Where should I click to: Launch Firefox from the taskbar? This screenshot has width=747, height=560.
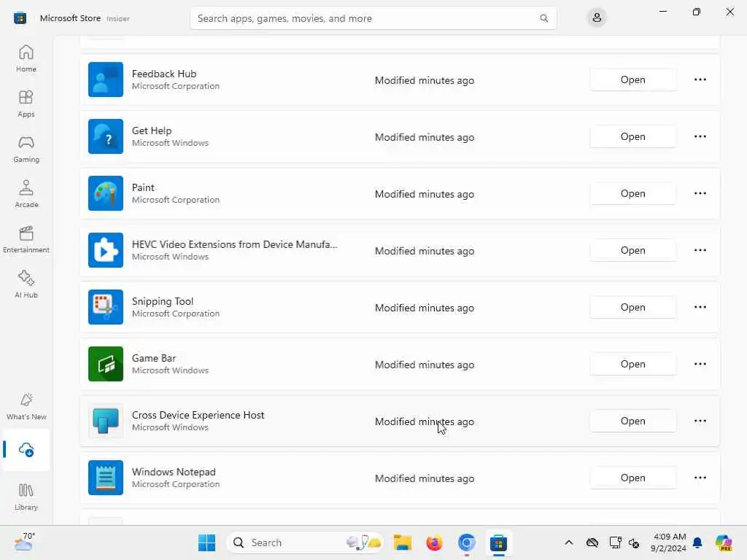coord(434,542)
